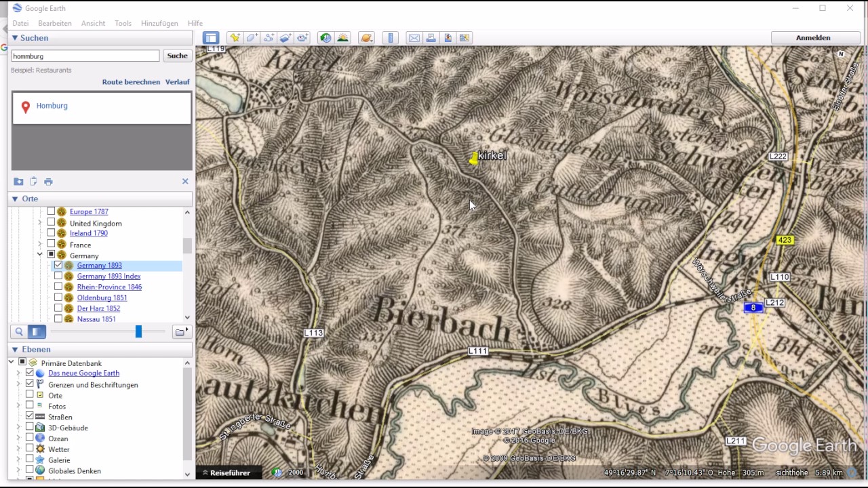The height and width of the screenshot is (488, 868).
Task: Check the Rhein-Province 1846 box
Action: [58, 287]
